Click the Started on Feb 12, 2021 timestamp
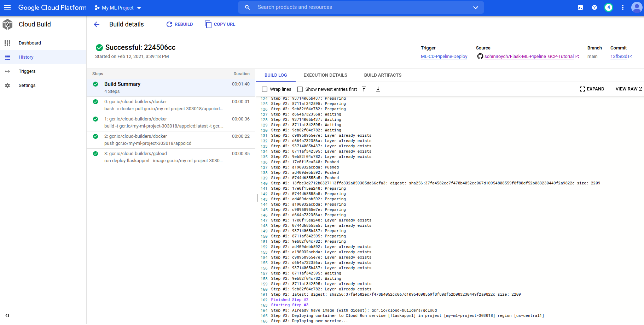This screenshot has height=325, width=644. point(132,57)
